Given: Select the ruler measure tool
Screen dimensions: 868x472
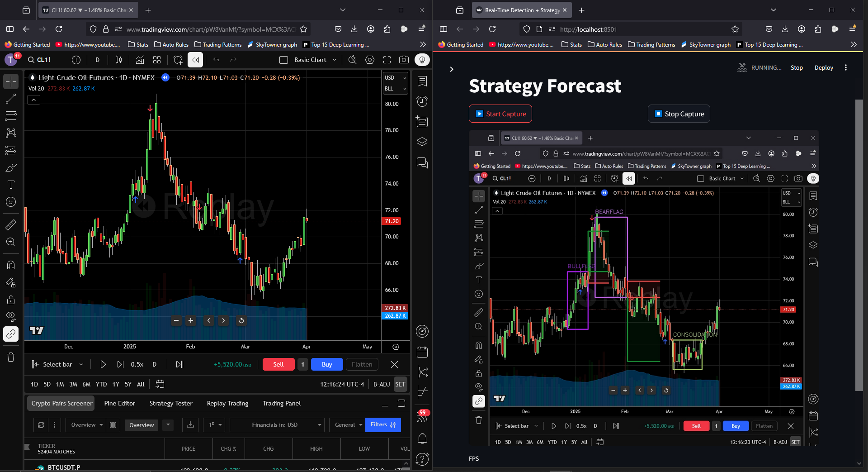Looking at the screenshot, I should pyautogui.click(x=11, y=224).
